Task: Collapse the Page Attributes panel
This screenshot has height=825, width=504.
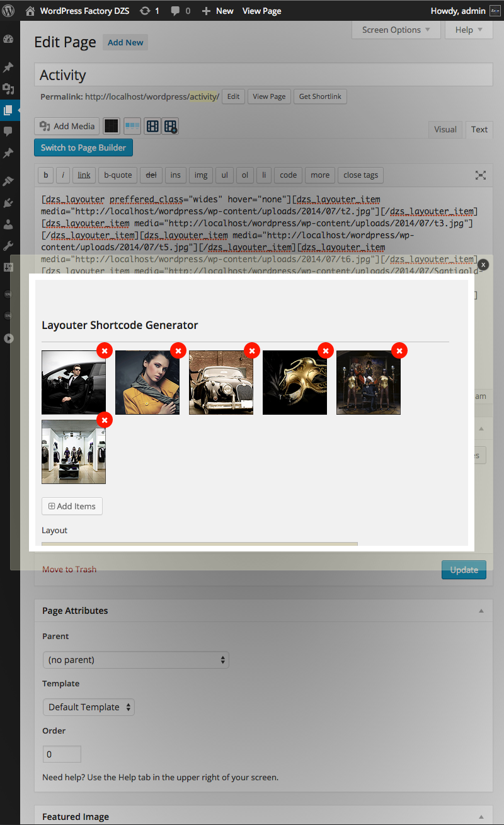Action: pos(481,611)
